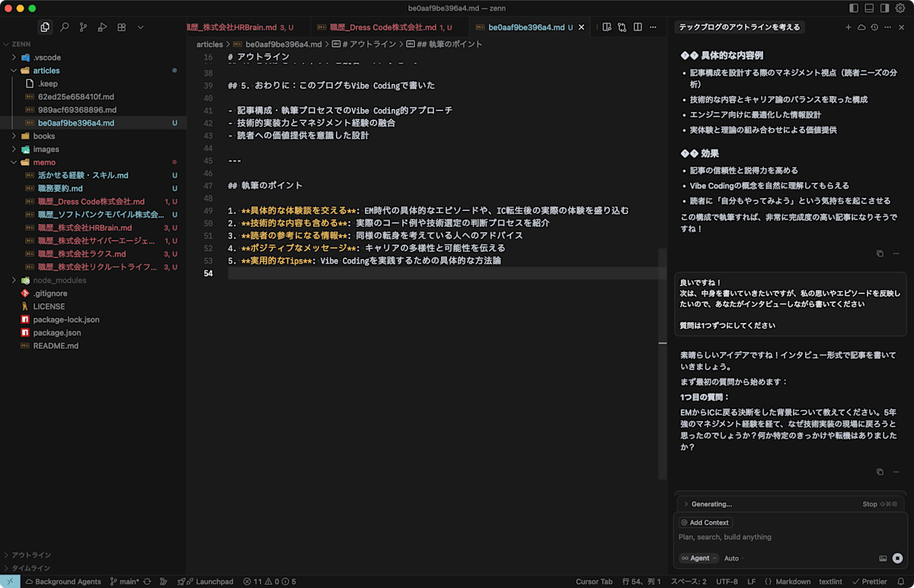Open Launchpad in status bar

pos(206,581)
